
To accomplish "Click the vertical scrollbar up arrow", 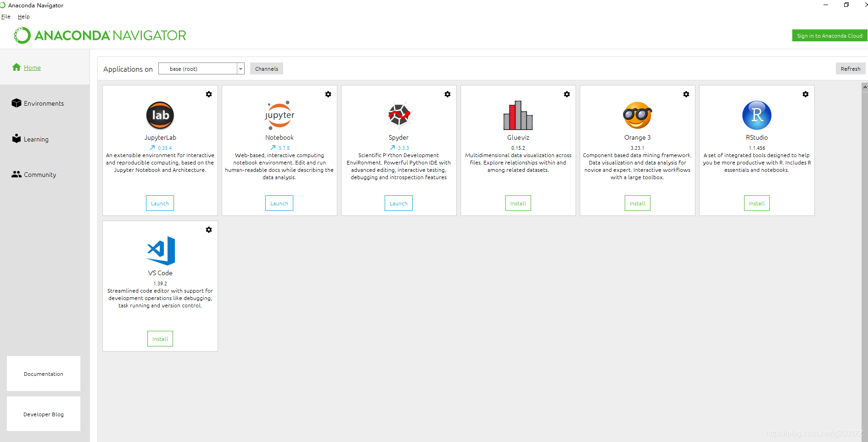I will tap(865, 87).
